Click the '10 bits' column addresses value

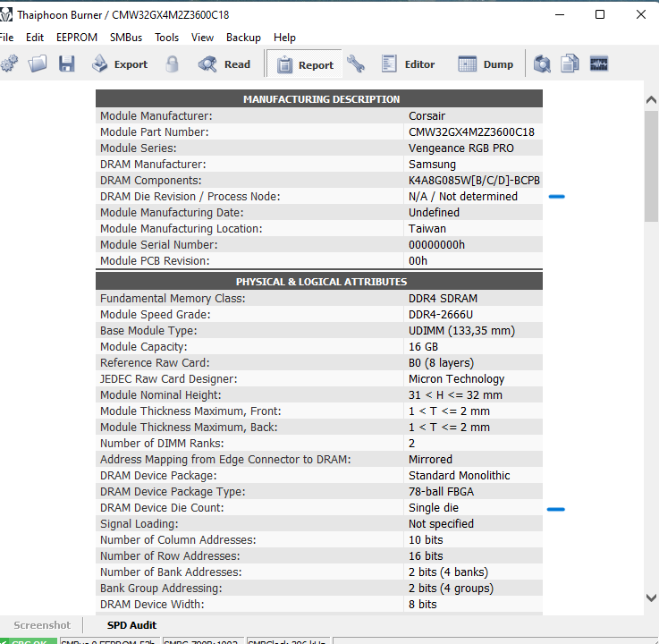426,540
